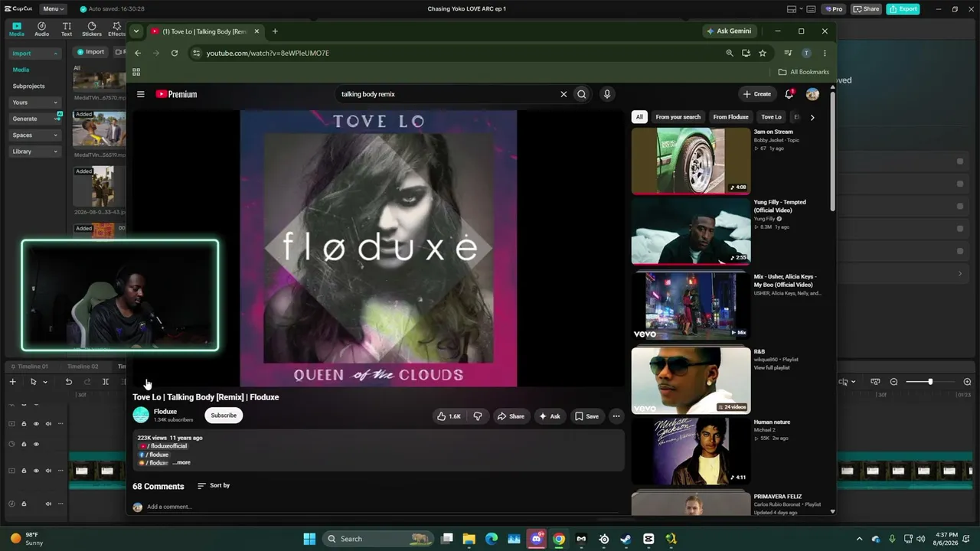Go back in the Chrome browser
Viewport: 980px width, 551px height.
click(138, 53)
